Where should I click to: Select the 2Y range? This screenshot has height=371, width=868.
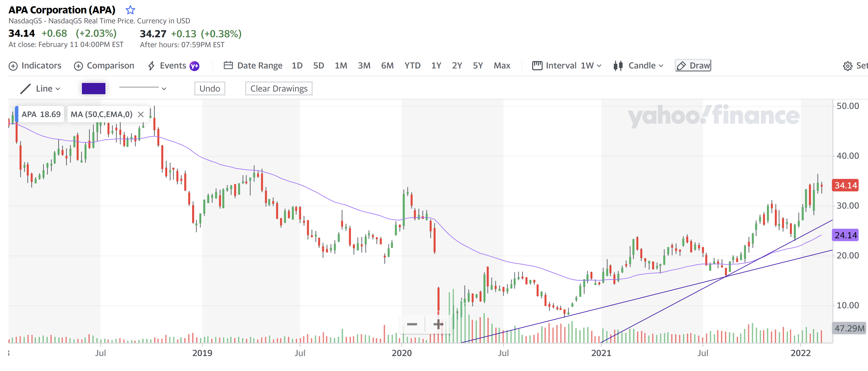coord(457,66)
